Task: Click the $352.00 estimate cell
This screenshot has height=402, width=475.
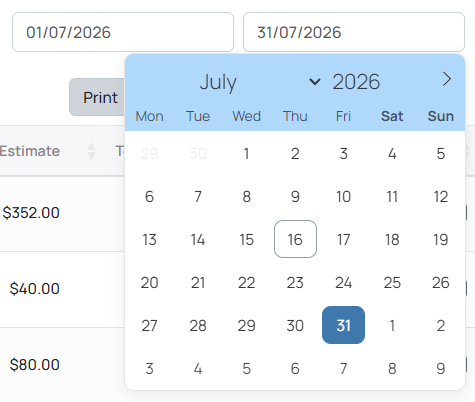Action: [x=31, y=213]
